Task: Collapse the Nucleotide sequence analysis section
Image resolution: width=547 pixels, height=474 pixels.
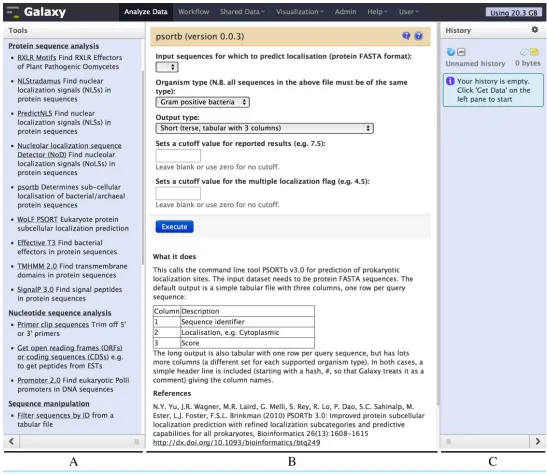Action: [60, 313]
